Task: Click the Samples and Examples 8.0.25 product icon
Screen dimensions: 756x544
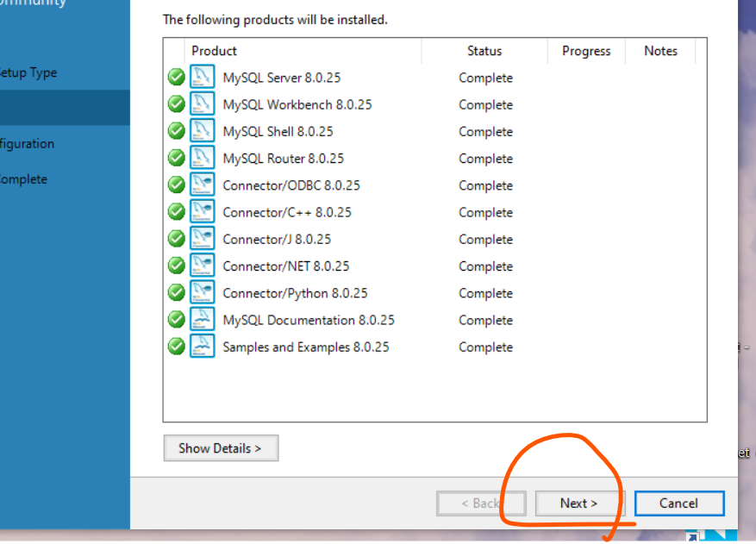Action: pos(202,347)
